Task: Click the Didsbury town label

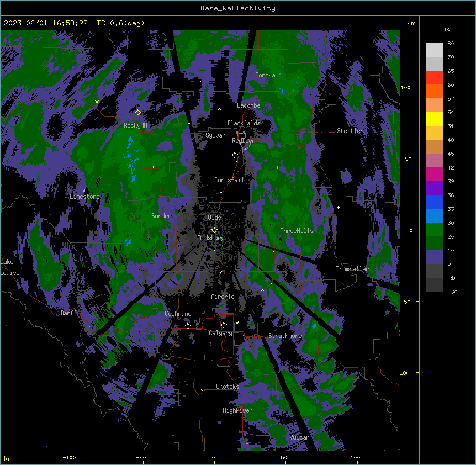Action: tap(211, 238)
